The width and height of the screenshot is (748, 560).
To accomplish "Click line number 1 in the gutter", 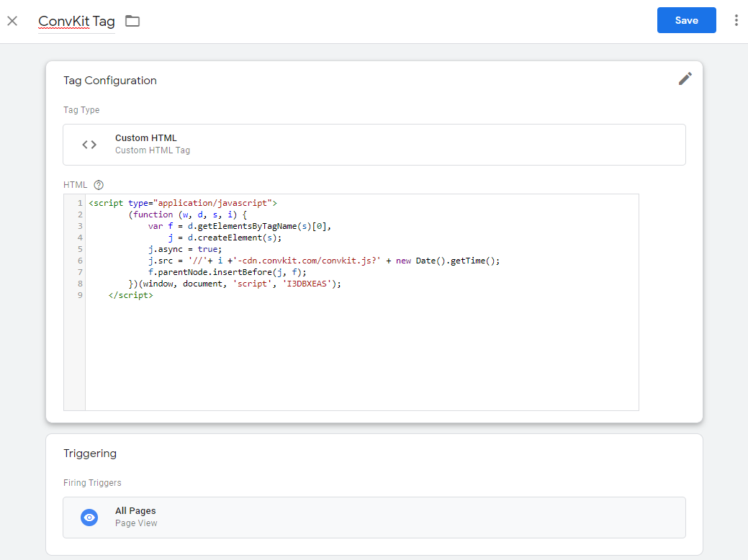I will click(x=80, y=203).
